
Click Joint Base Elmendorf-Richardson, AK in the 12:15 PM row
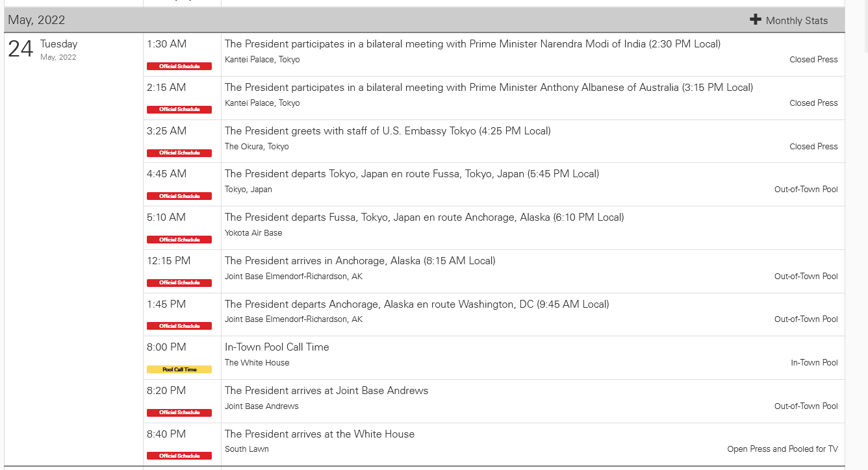[x=294, y=277]
